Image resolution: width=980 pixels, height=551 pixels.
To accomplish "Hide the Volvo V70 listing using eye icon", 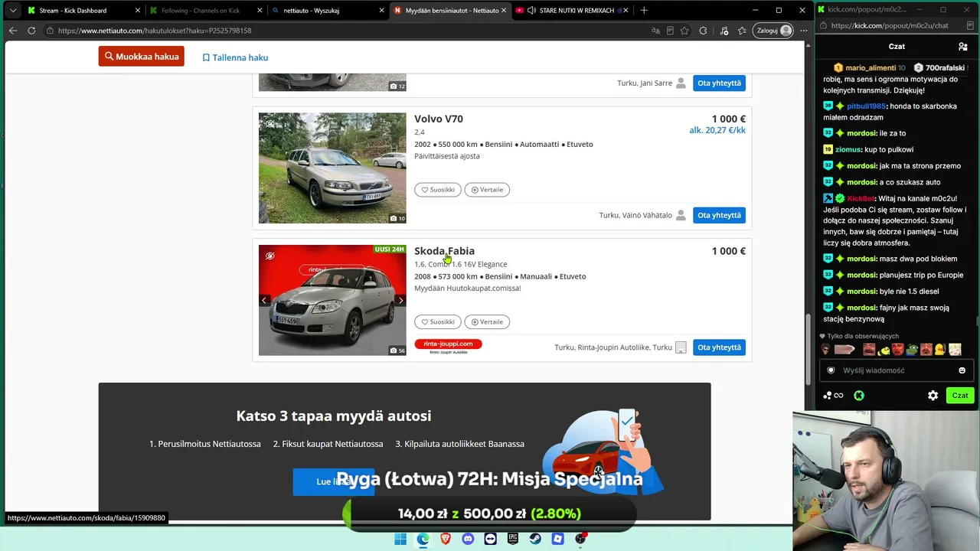I will coord(269,123).
